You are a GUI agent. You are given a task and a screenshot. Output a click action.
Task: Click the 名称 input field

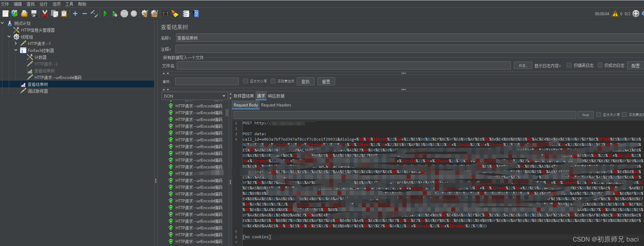tap(410, 38)
